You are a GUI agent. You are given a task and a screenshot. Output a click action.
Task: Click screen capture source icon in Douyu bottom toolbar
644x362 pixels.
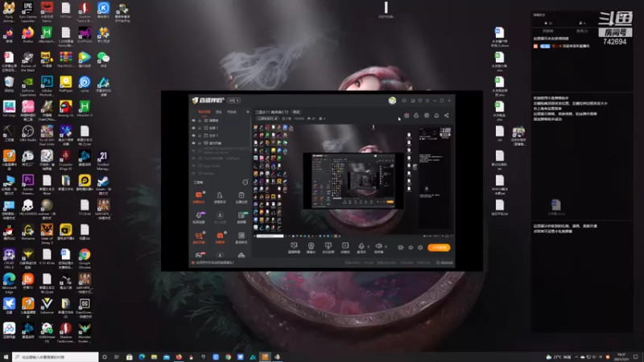tap(294, 245)
